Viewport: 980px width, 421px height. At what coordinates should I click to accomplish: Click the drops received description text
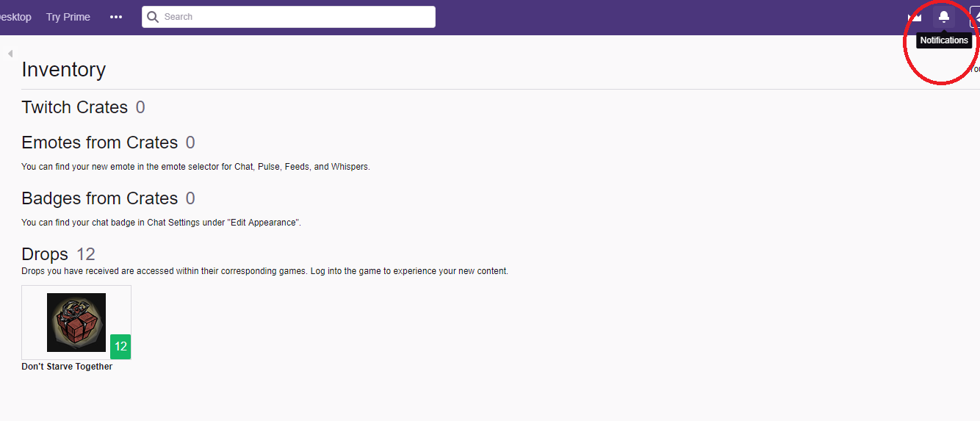(265, 271)
